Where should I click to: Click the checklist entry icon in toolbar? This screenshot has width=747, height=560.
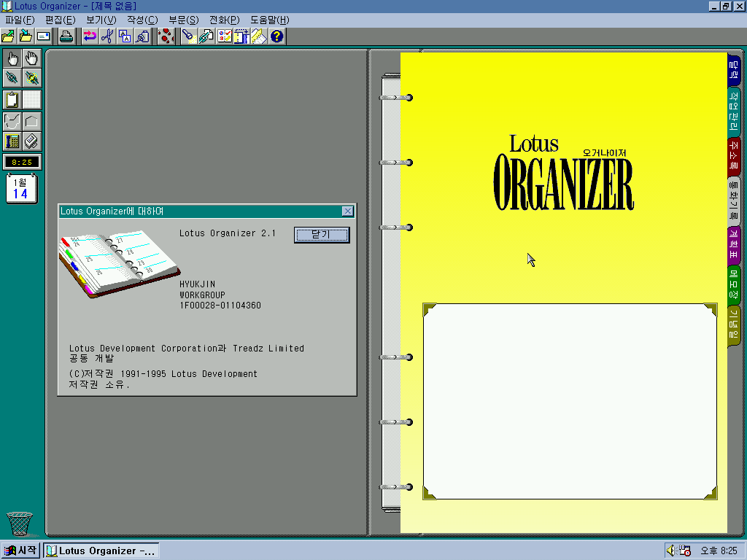coord(225,36)
